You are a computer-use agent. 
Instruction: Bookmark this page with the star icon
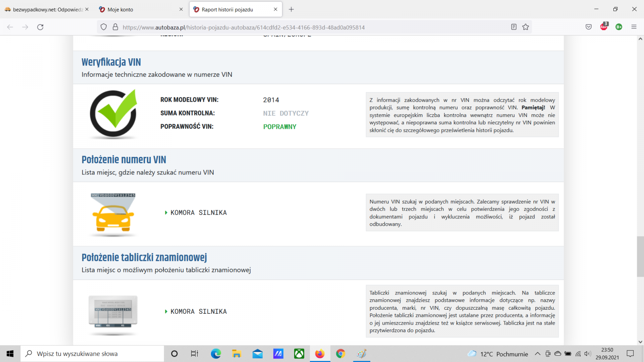click(525, 27)
